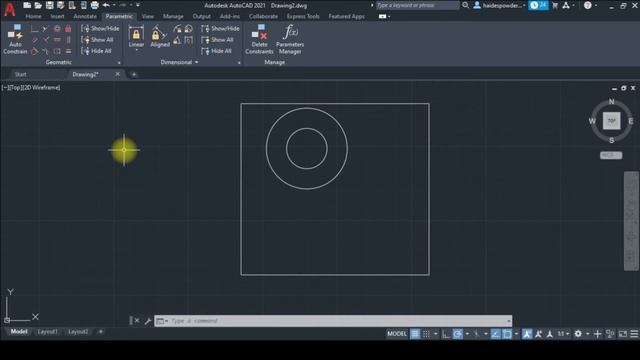Click the Plot printer icon in Quick Access
Screen dimensions: 640x360
coord(94,5)
